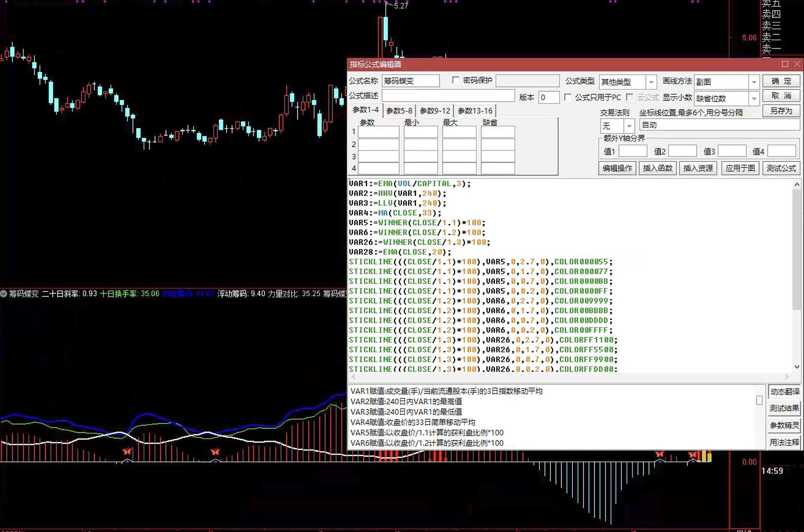The image size is (804, 532).
Task: Toggle the 云公式 checkbox
Action: coord(629,97)
